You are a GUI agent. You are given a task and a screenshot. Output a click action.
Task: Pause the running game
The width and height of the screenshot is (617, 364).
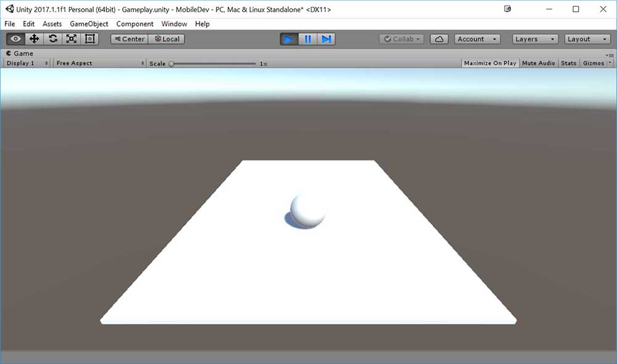tap(307, 39)
